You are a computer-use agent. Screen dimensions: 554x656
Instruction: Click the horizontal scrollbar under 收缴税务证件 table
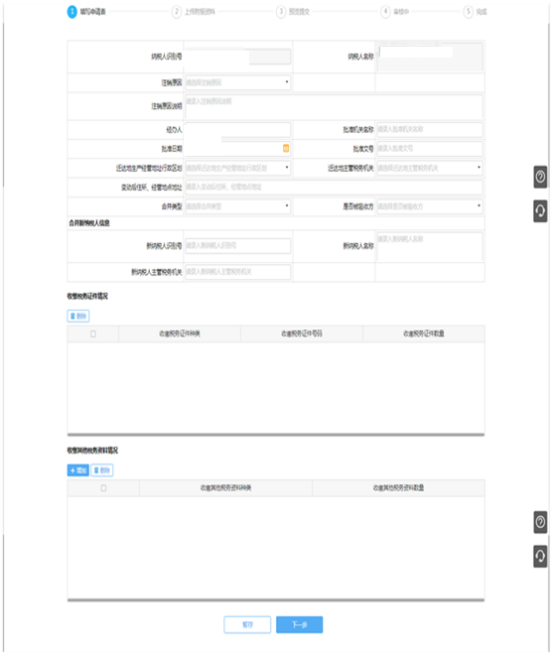(276, 435)
